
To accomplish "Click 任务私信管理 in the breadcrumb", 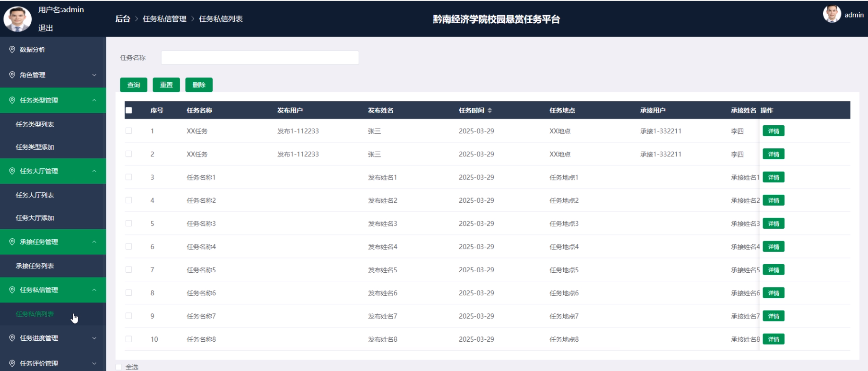I will tap(164, 19).
